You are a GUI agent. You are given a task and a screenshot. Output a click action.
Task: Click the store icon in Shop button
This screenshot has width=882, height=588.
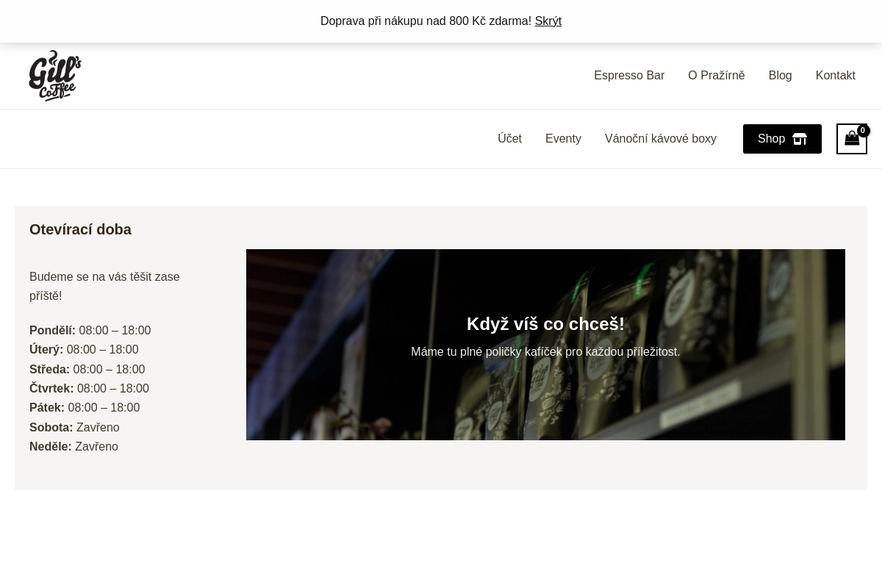(x=800, y=139)
